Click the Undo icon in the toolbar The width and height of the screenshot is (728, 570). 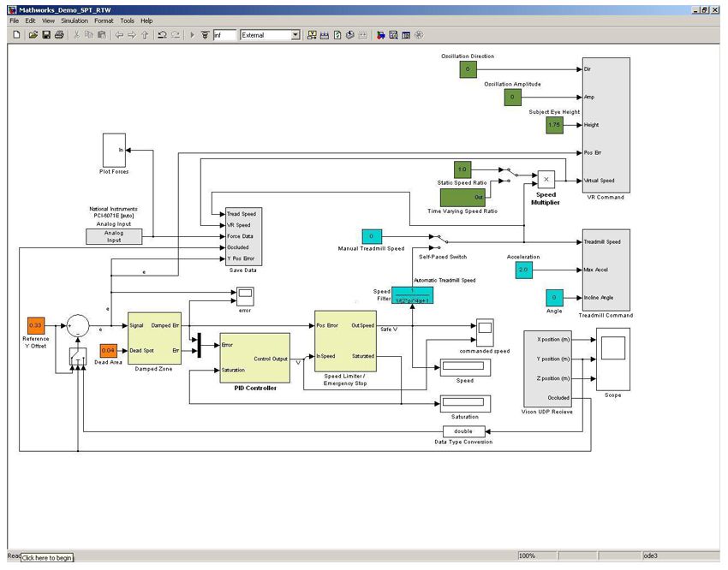pyautogui.click(x=161, y=35)
